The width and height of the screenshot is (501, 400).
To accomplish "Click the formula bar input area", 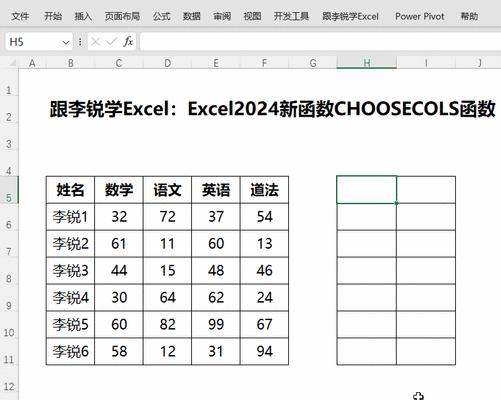I will (320, 42).
